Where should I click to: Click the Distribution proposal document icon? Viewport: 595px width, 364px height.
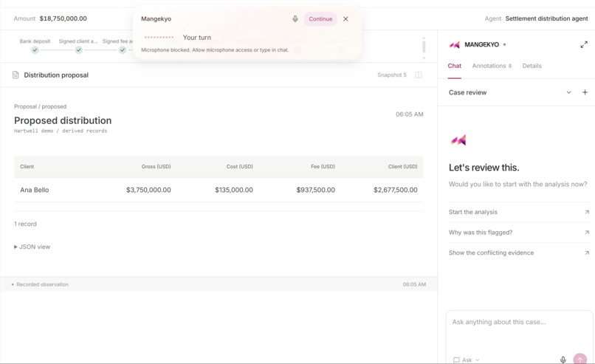(x=16, y=75)
